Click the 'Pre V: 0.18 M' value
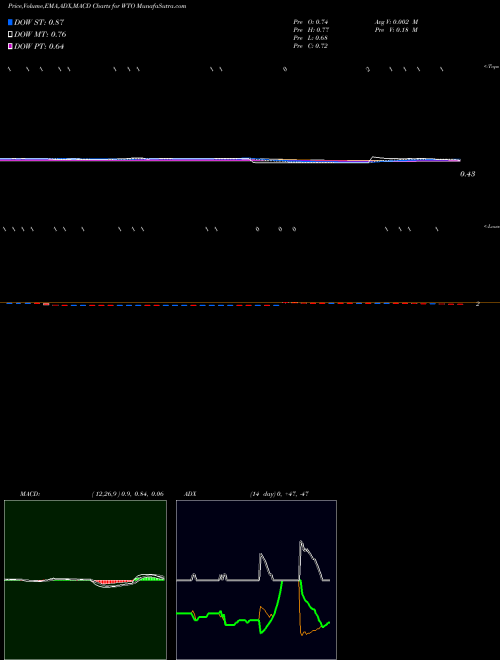This screenshot has width=500, height=660. point(396,30)
